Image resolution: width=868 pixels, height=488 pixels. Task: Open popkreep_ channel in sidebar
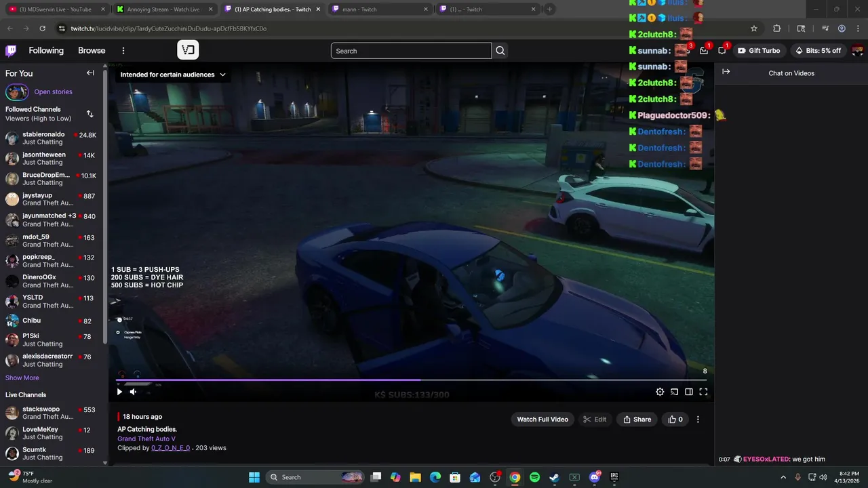click(x=51, y=261)
